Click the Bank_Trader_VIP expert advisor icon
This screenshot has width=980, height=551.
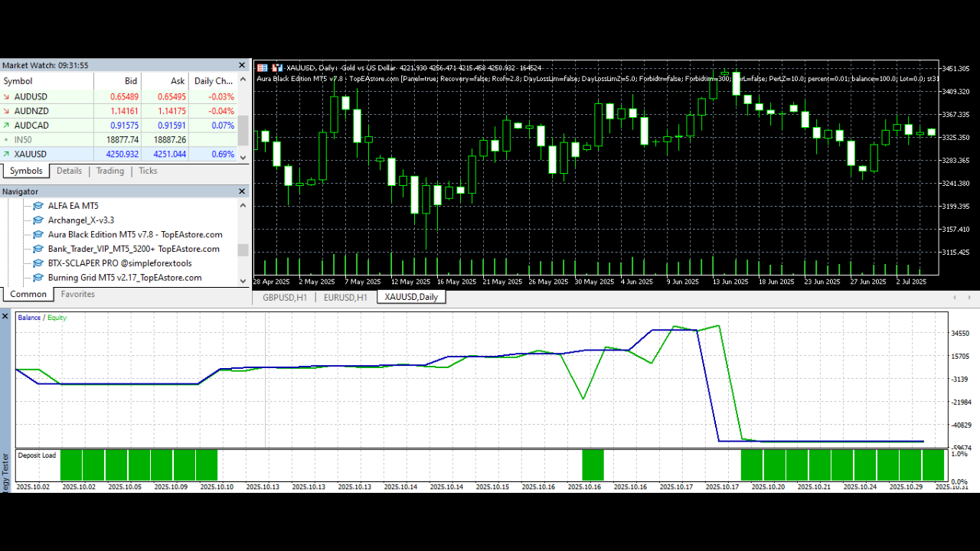[x=38, y=249]
